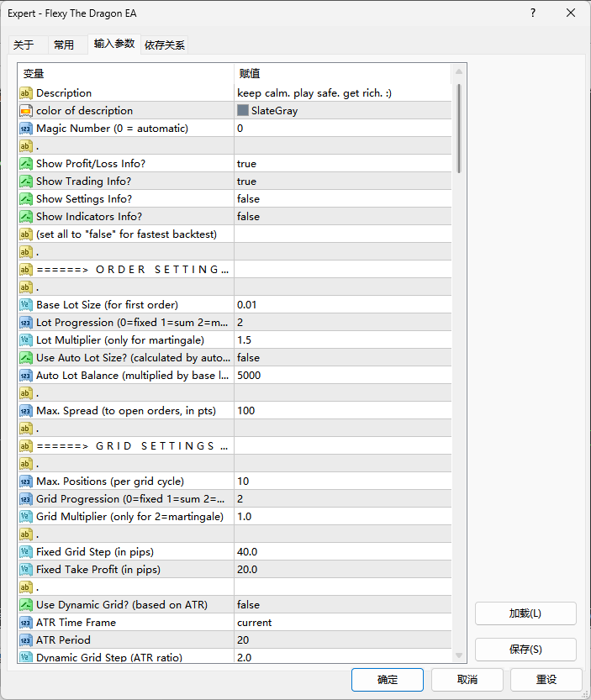Click the Show Profit/Loss Info bool icon
The height and width of the screenshot is (700, 591).
coord(26,164)
